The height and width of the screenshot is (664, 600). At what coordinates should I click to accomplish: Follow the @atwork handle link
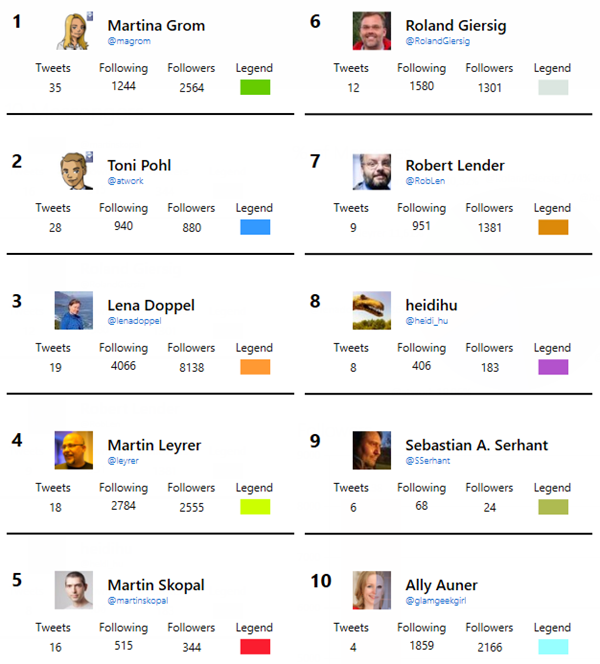pyautogui.click(x=125, y=181)
